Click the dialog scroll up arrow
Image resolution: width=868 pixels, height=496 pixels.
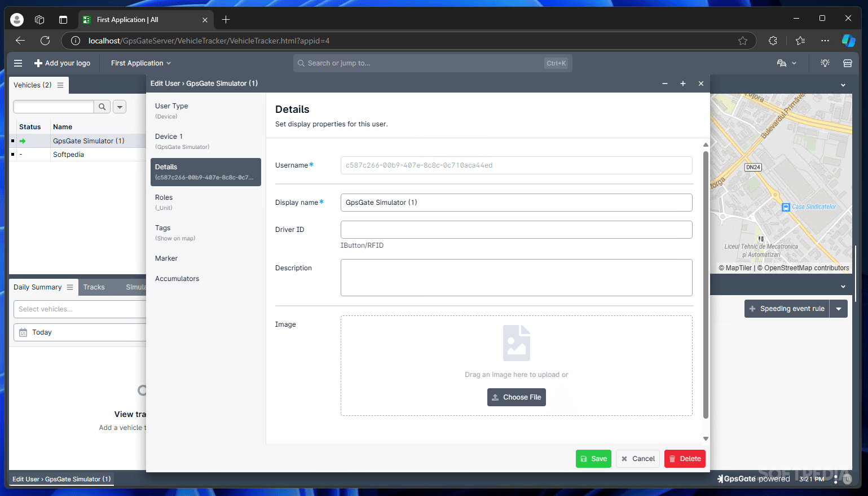(x=706, y=145)
